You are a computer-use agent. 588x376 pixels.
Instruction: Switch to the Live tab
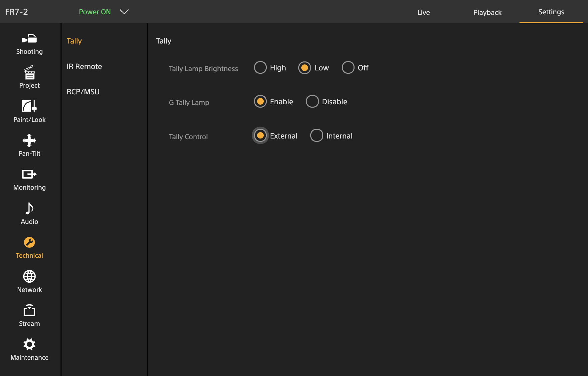coord(423,12)
